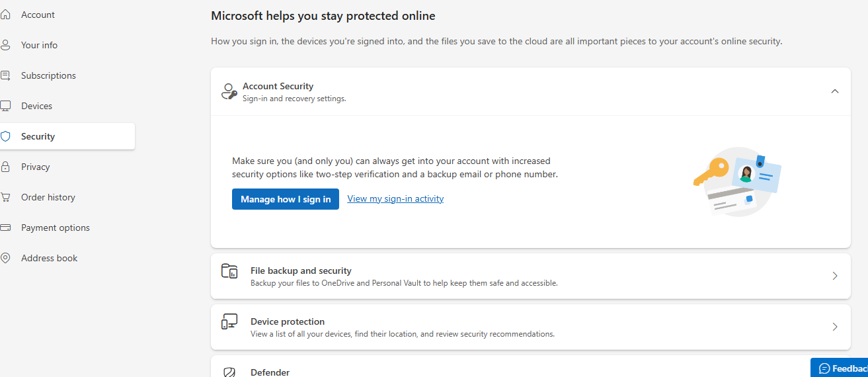868x377 pixels.
Task: Open Address book page
Action: tap(49, 258)
